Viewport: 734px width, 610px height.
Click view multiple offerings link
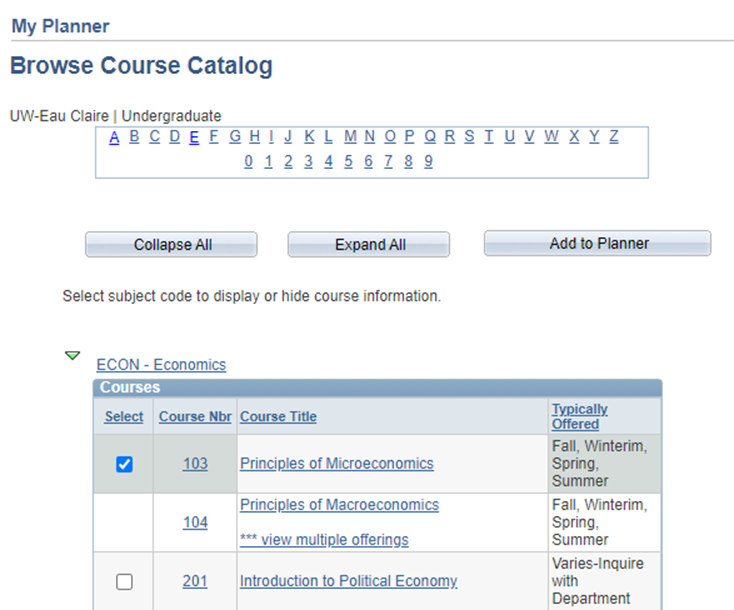[324, 540]
